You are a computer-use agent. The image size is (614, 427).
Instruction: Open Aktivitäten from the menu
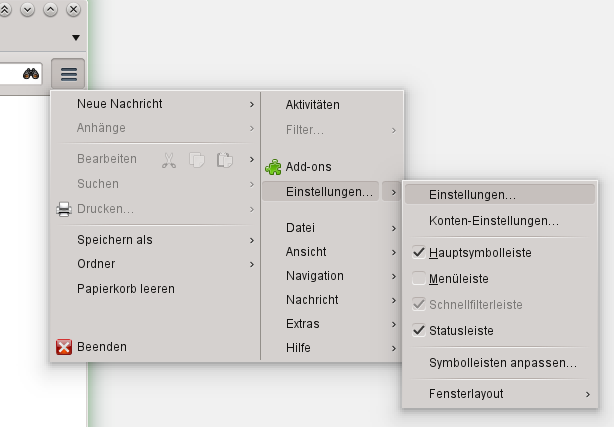[x=312, y=104]
